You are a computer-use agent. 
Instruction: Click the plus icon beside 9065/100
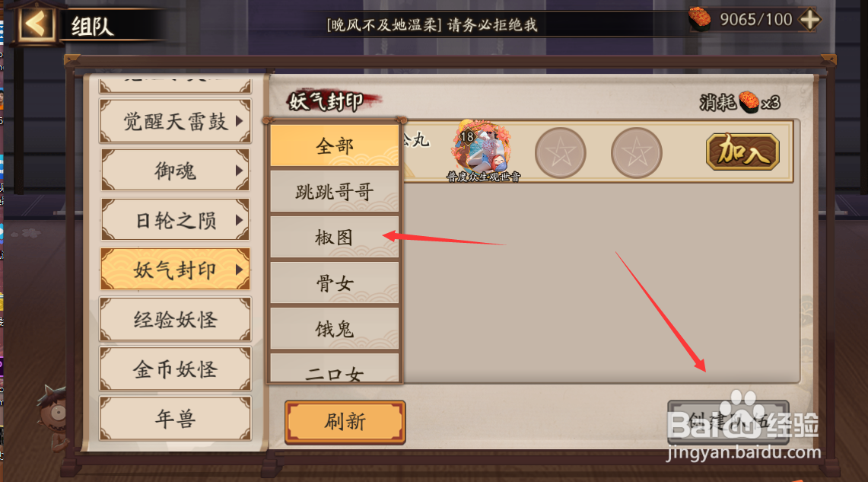pyautogui.click(x=809, y=20)
